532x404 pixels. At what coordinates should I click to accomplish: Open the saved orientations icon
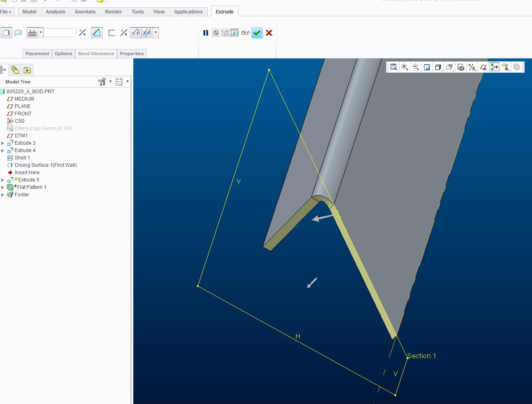coord(449,67)
